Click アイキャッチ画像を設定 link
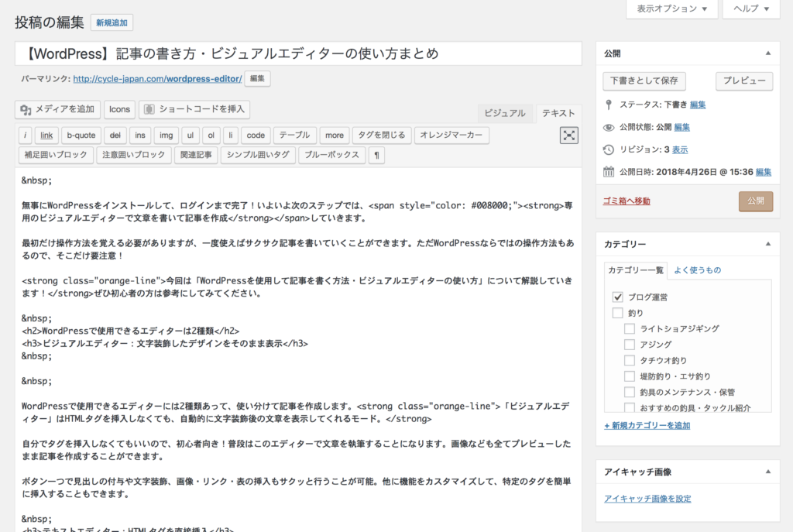The height and width of the screenshot is (532, 793). tap(648, 499)
